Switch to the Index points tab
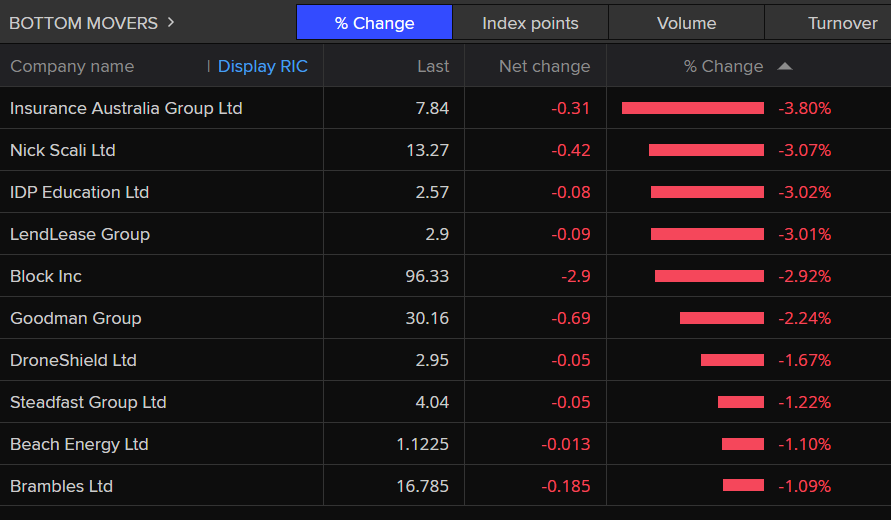This screenshot has height=520, width=891. pyautogui.click(x=530, y=23)
